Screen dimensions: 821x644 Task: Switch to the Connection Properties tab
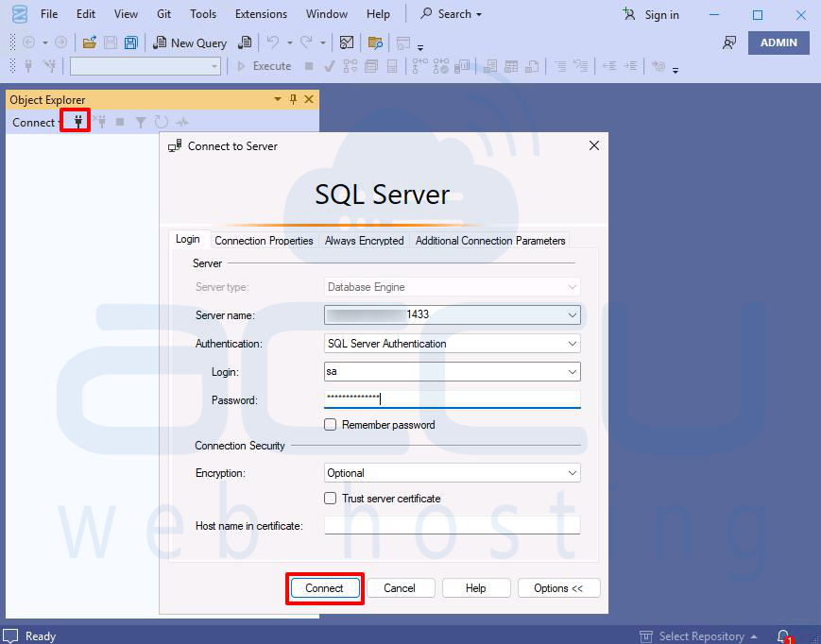[x=264, y=240]
